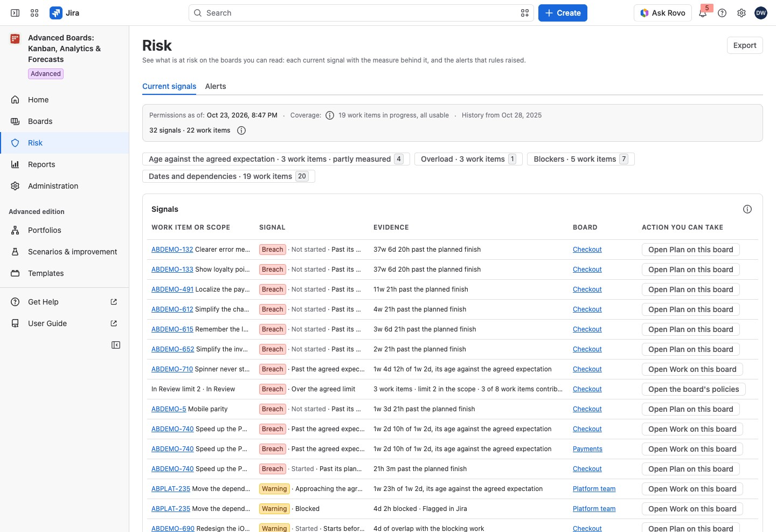Open Reports in the sidebar

coord(65,164)
